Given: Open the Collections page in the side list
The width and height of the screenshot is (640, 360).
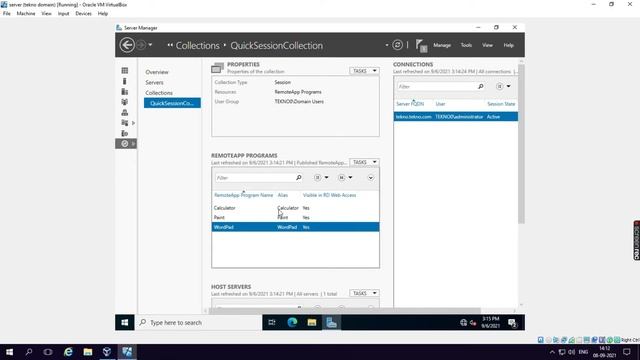Looking at the screenshot, I should pyautogui.click(x=159, y=93).
